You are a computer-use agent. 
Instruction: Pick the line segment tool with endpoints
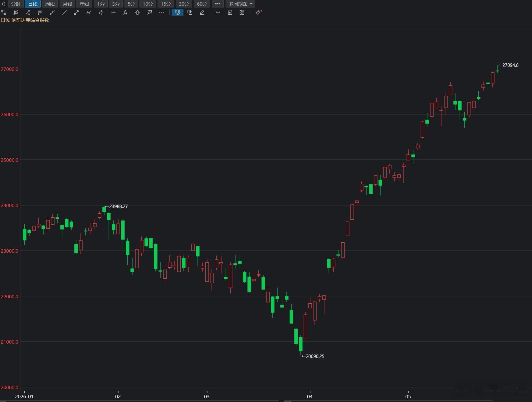[x=77, y=12]
